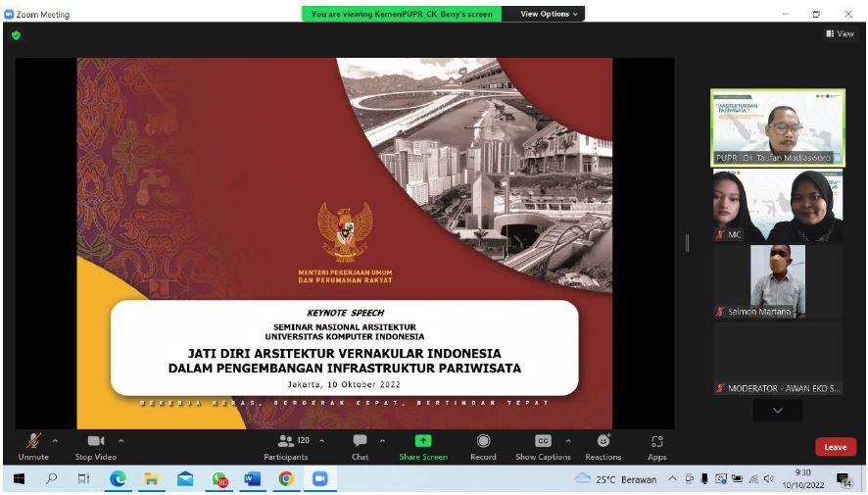Stop Video camera button
The image size is (868, 495).
tap(96, 447)
